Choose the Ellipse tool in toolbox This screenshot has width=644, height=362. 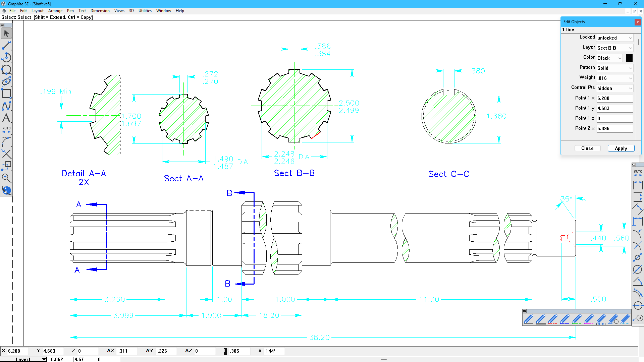pos(6,81)
